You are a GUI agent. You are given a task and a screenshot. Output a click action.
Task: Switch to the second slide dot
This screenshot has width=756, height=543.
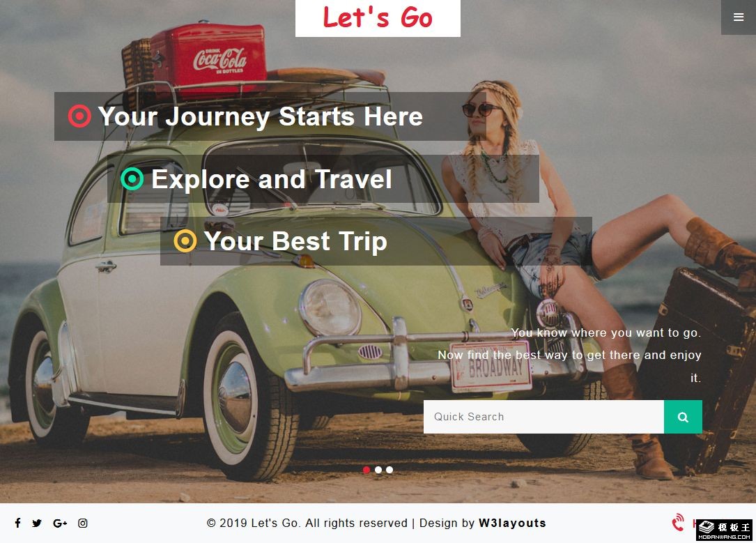pyautogui.click(x=378, y=470)
